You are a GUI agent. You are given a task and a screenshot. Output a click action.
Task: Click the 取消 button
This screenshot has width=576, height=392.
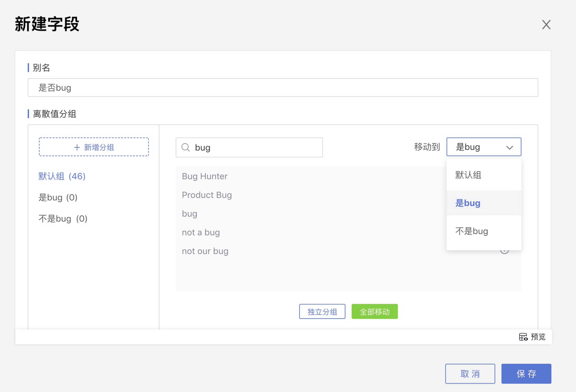click(470, 374)
